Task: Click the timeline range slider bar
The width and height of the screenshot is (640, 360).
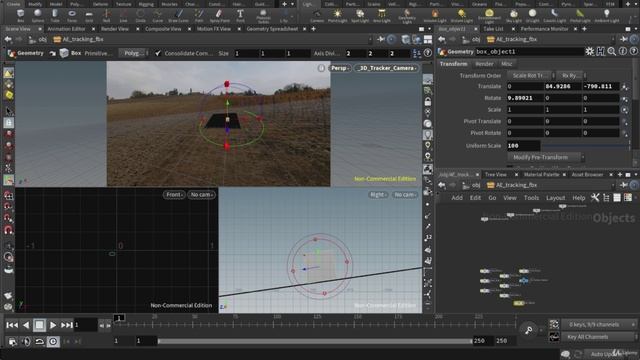Action: (315, 341)
